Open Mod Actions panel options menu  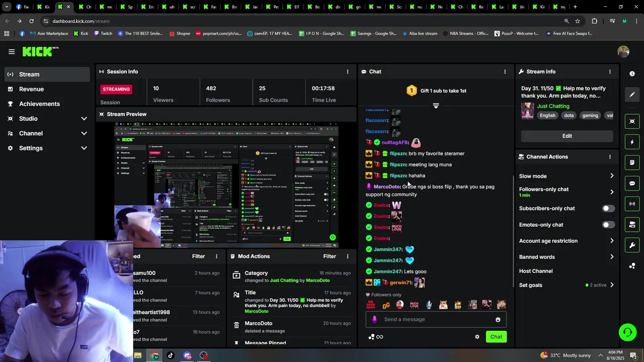pyautogui.click(x=347, y=256)
